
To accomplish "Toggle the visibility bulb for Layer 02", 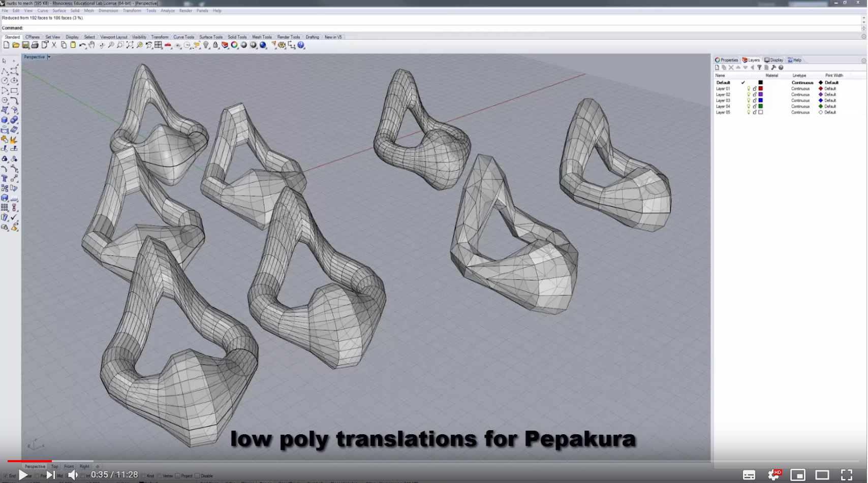I will [x=749, y=94].
